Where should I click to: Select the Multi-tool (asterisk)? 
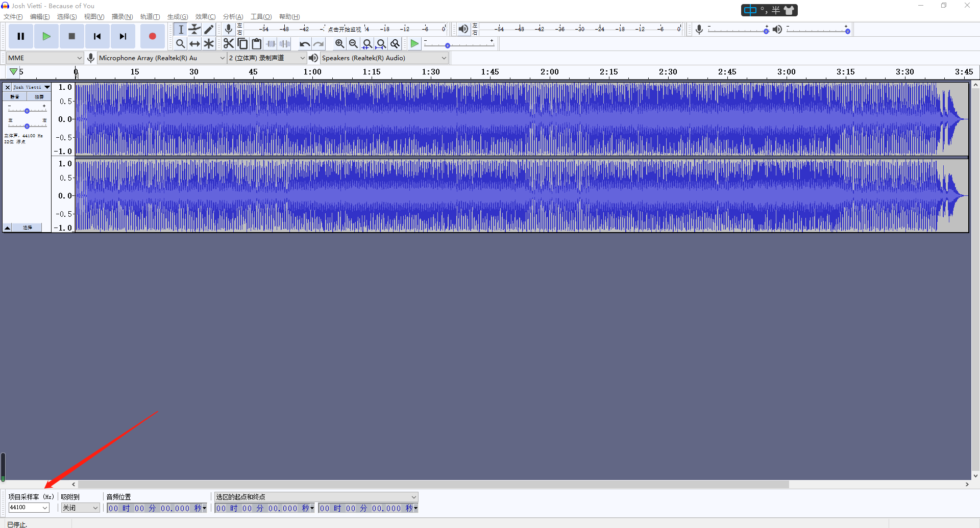click(209, 44)
